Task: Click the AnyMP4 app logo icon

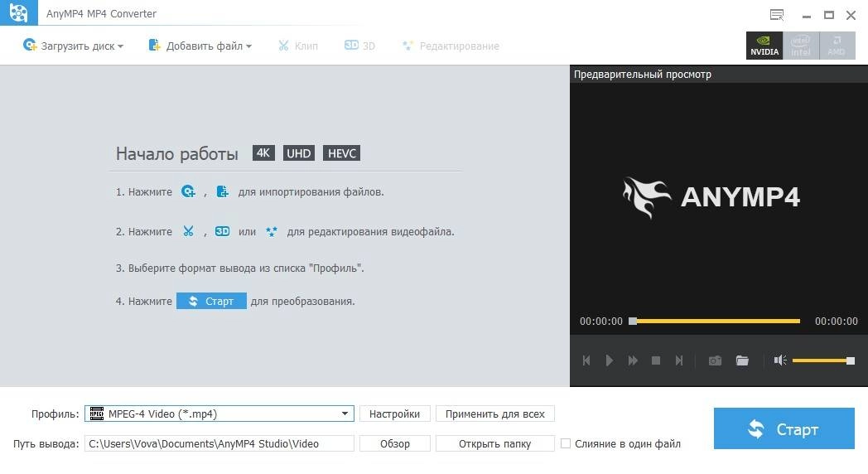Action: (x=19, y=12)
